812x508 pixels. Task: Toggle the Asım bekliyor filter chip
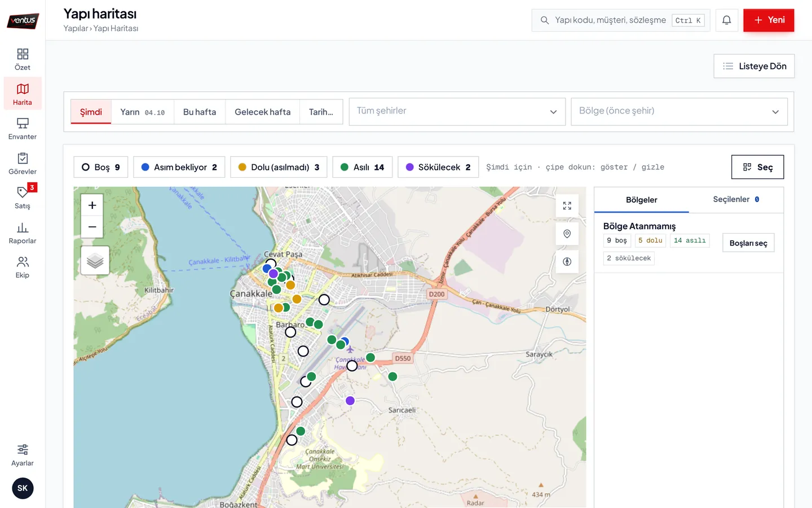pyautogui.click(x=179, y=167)
